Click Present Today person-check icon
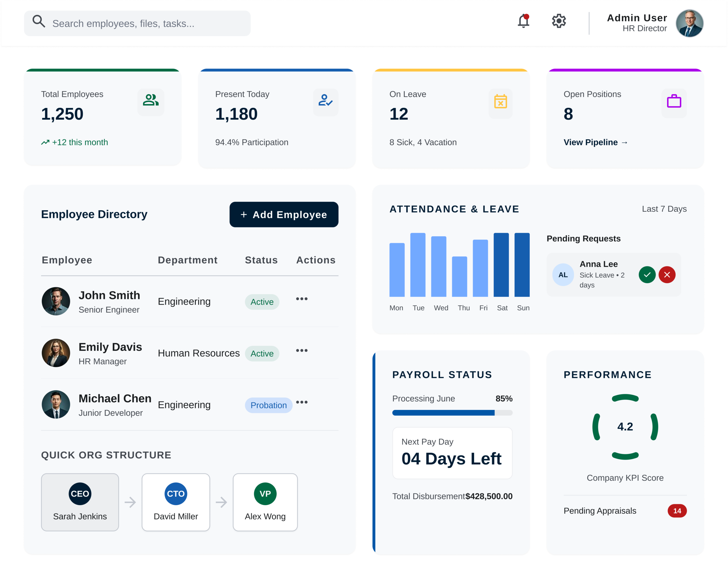This screenshot has width=728, height=577. (326, 100)
